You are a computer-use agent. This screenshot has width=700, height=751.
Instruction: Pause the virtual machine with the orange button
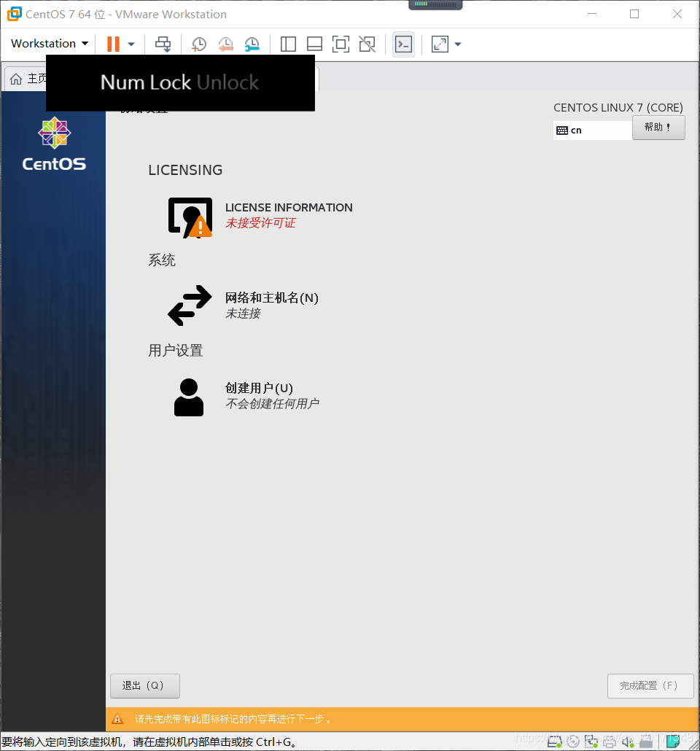pos(113,44)
